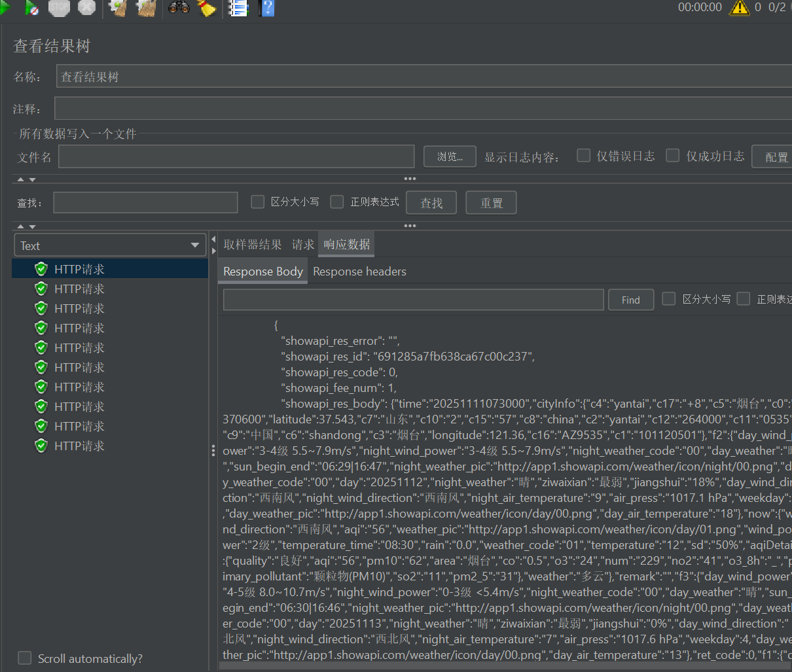Reset search with the yellow broom icon
Viewport: 792px width, 672px height.
pos(206,8)
